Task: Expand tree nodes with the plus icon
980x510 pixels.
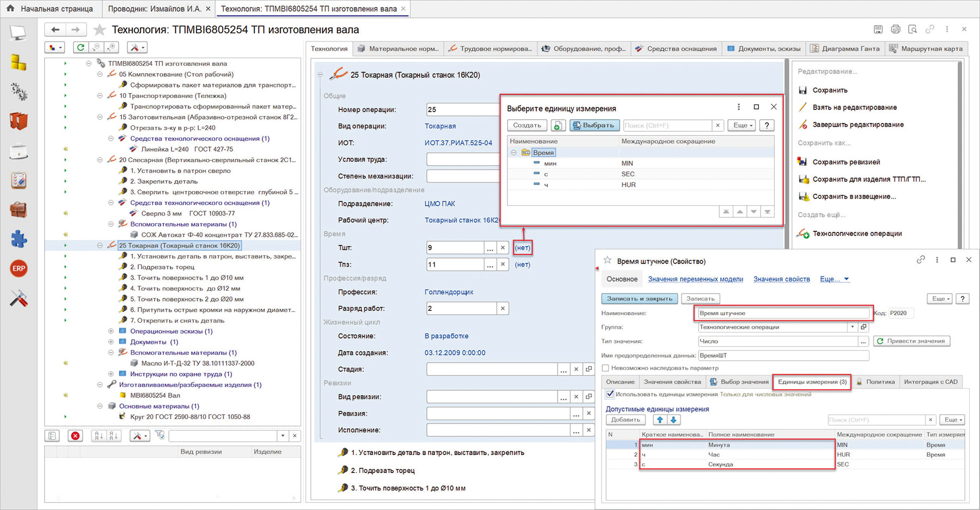Action: click(111, 47)
